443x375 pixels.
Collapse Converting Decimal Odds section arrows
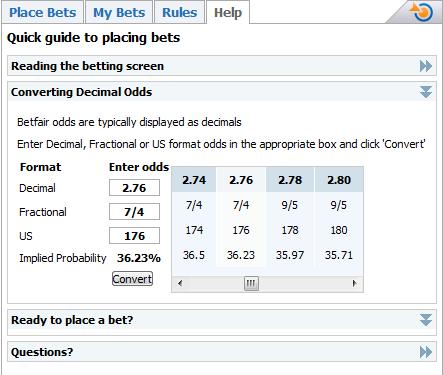click(x=426, y=92)
